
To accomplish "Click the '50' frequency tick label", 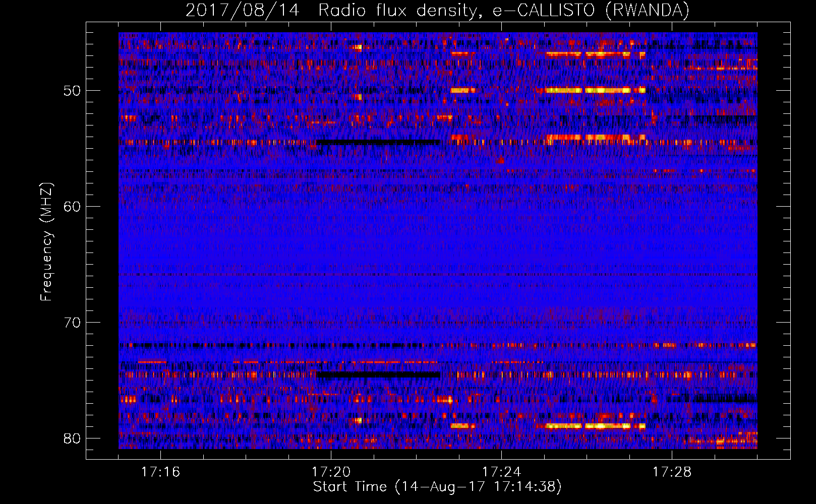I will (72, 91).
